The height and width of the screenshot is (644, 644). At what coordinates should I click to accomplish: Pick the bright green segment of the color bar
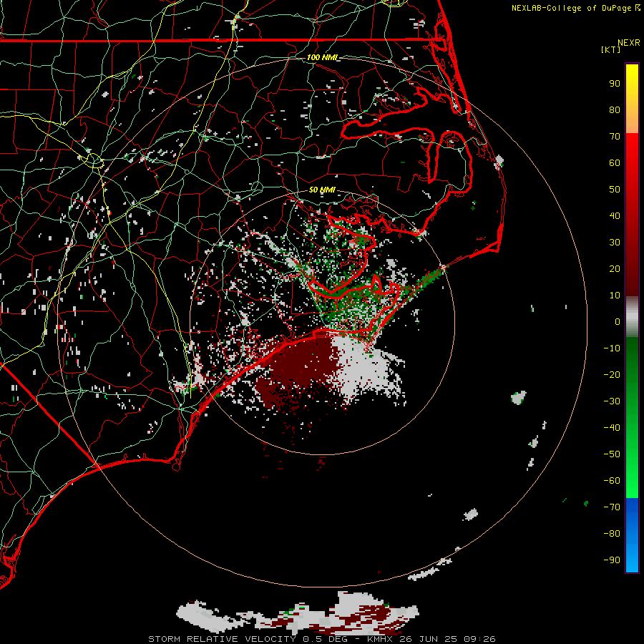(x=632, y=468)
